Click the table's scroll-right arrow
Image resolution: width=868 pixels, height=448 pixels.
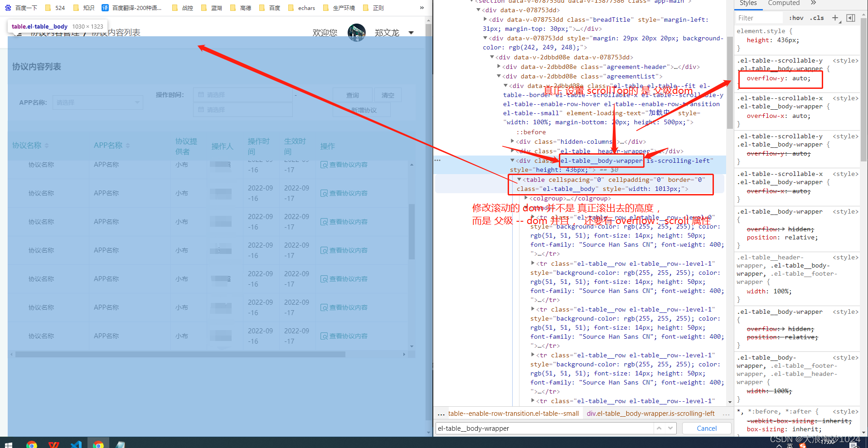(x=404, y=355)
